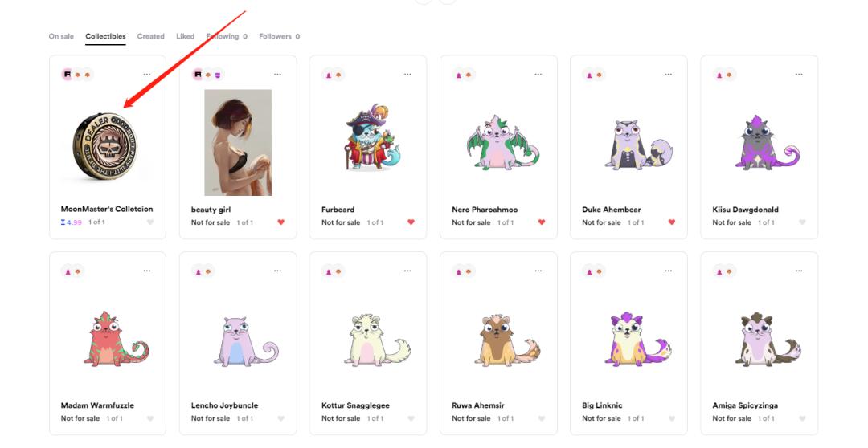Click owner avatars on beauty girl card

pos(208,75)
